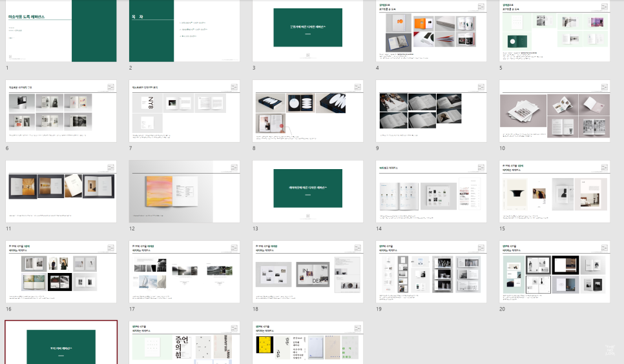
Task: Select slide 1 title slide thumbnail
Action: 61,30
